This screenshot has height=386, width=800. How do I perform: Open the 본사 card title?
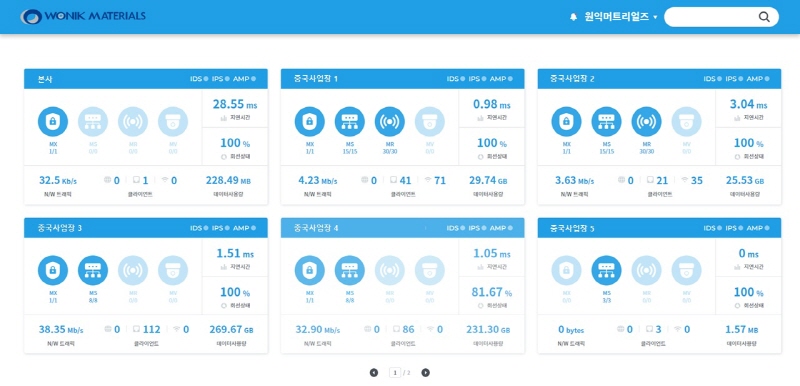(x=44, y=79)
